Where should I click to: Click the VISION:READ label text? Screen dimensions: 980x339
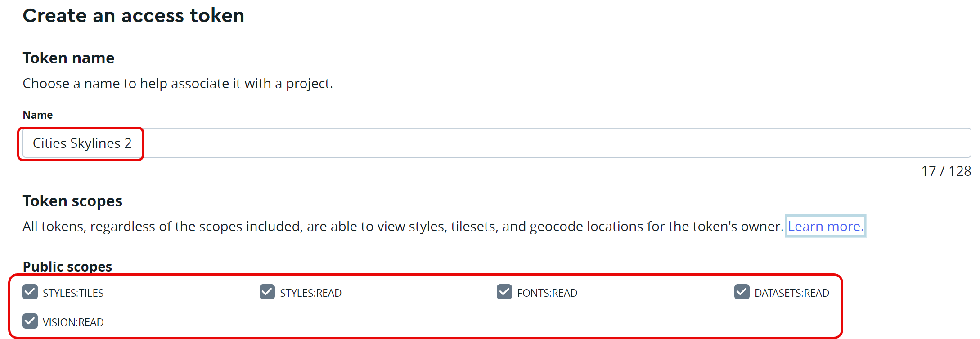tap(73, 322)
